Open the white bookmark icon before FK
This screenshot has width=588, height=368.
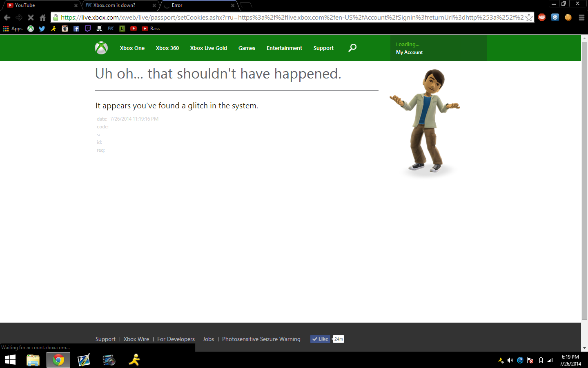[99, 29]
